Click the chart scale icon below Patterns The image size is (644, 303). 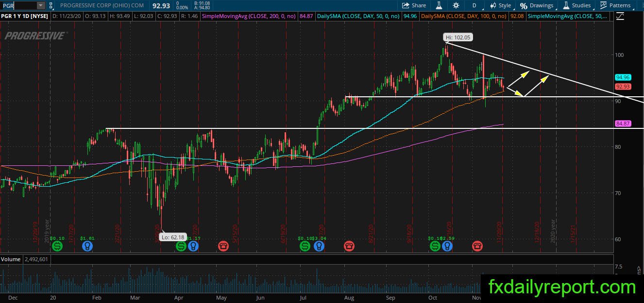(619, 16)
